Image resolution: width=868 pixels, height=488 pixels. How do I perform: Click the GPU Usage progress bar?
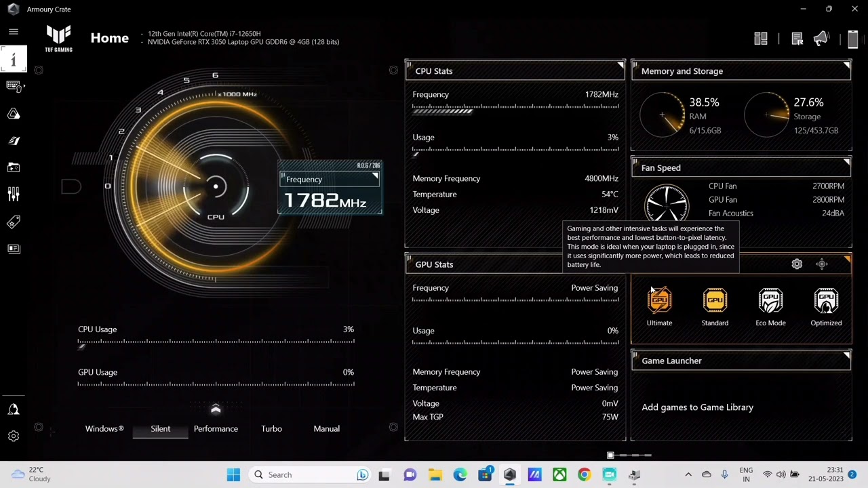(216, 384)
